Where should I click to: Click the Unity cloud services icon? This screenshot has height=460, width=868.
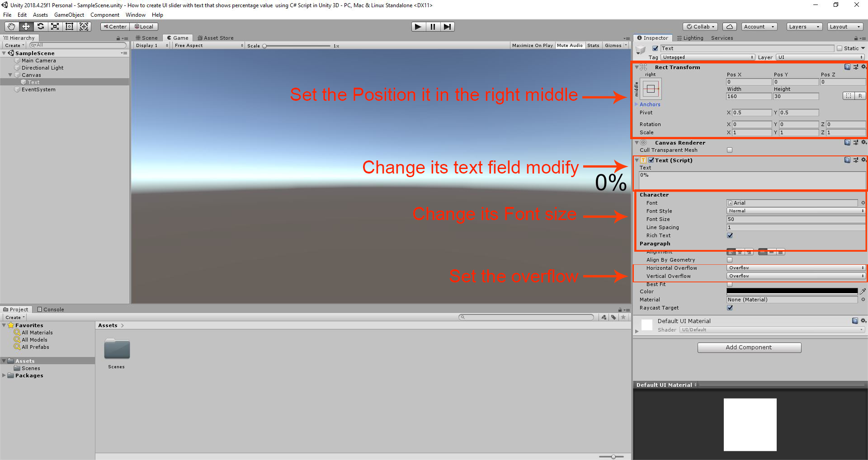(x=729, y=26)
